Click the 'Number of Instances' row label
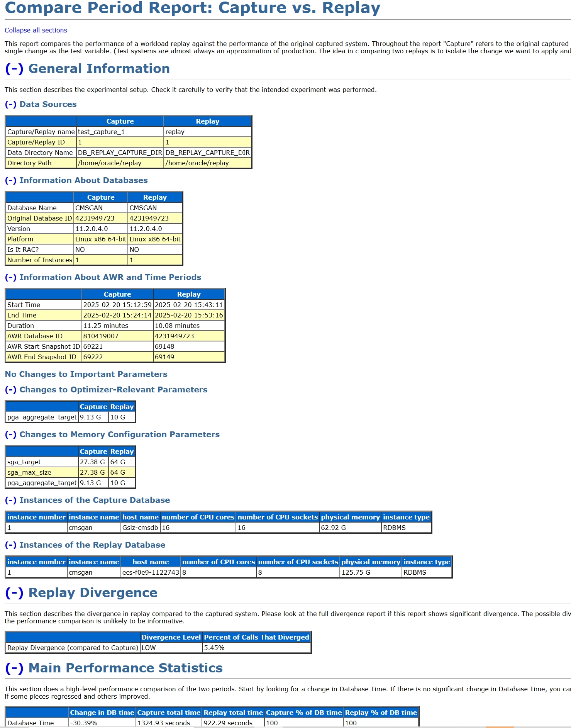The width and height of the screenshot is (571, 728). point(40,260)
